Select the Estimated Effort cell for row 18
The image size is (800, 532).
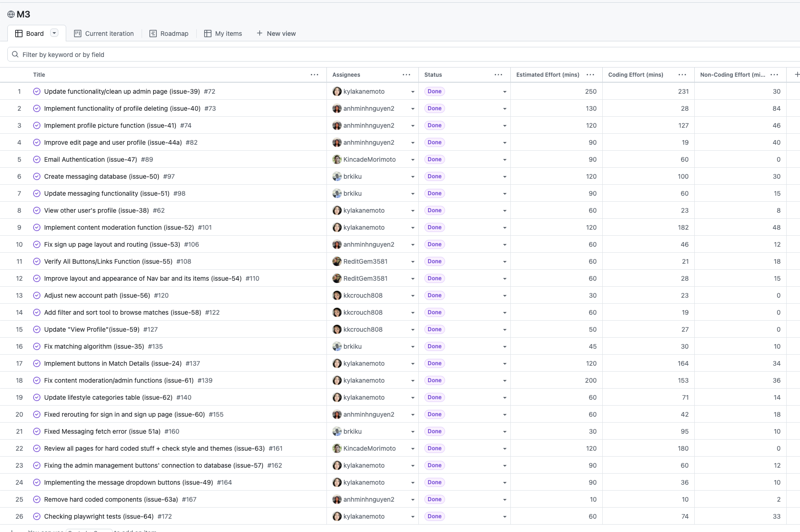[x=556, y=380]
